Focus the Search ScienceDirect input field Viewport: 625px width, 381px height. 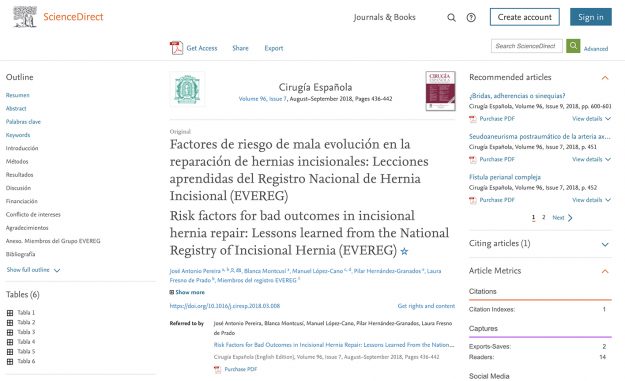click(x=527, y=46)
